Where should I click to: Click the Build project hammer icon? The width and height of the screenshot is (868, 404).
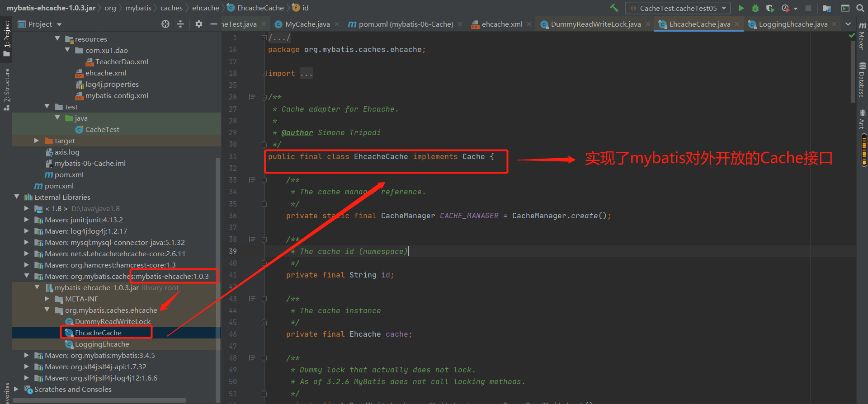click(614, 8)
